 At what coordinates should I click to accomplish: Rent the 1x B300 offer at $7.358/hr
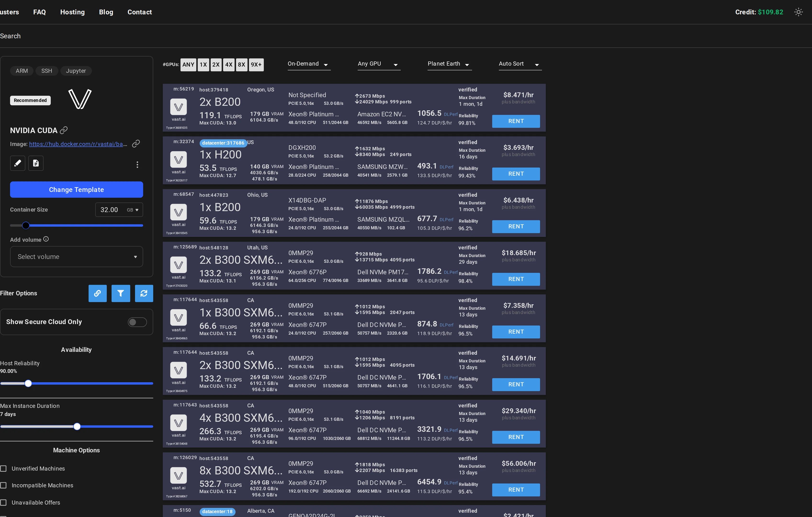(516, 332)
